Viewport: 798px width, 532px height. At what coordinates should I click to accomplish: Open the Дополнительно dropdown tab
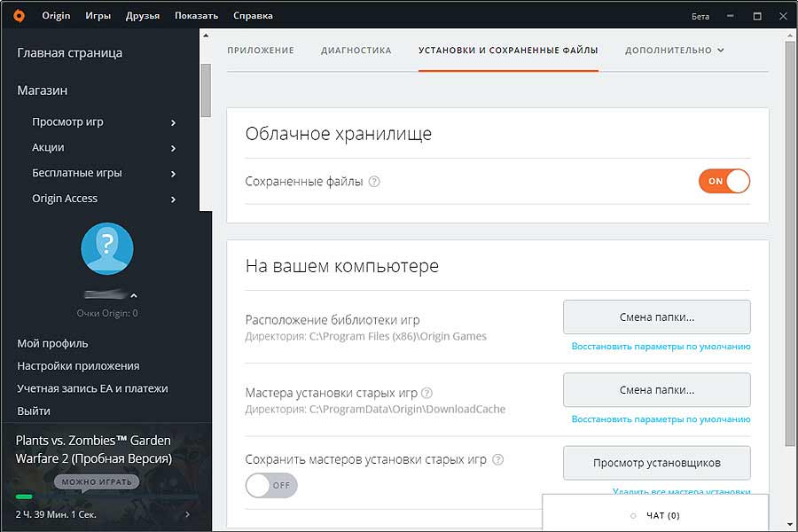pos(675,50)
